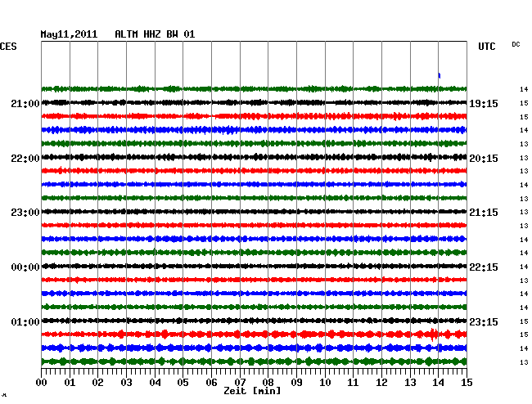The height and width of the screenshot is (404, 532).
Task: Select the station title ALTM HHZ BW 01
Action: [x=155, y=34]
